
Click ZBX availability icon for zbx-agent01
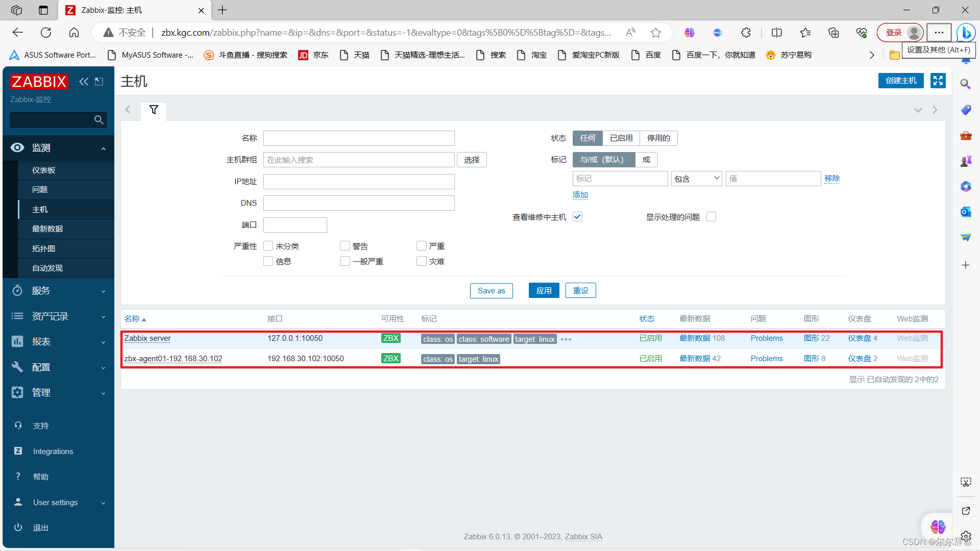tap(390, 359)
